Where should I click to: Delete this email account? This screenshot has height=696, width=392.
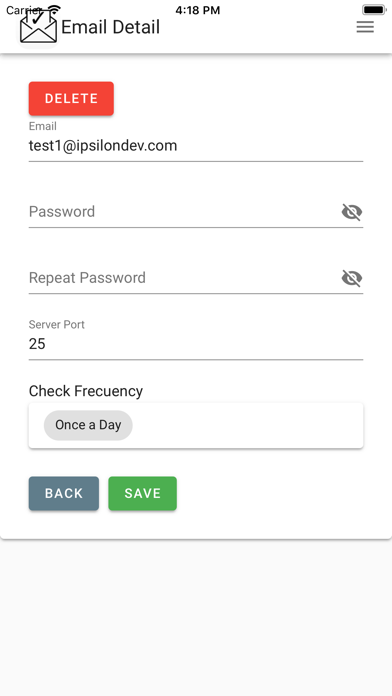[71, 99]
